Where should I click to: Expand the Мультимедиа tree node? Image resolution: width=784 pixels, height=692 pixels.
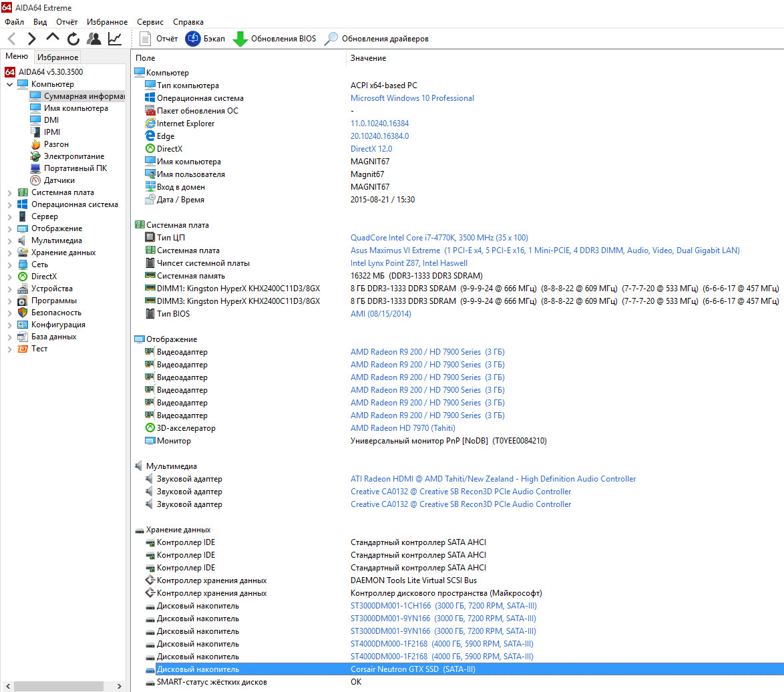[x=9, y=240]
